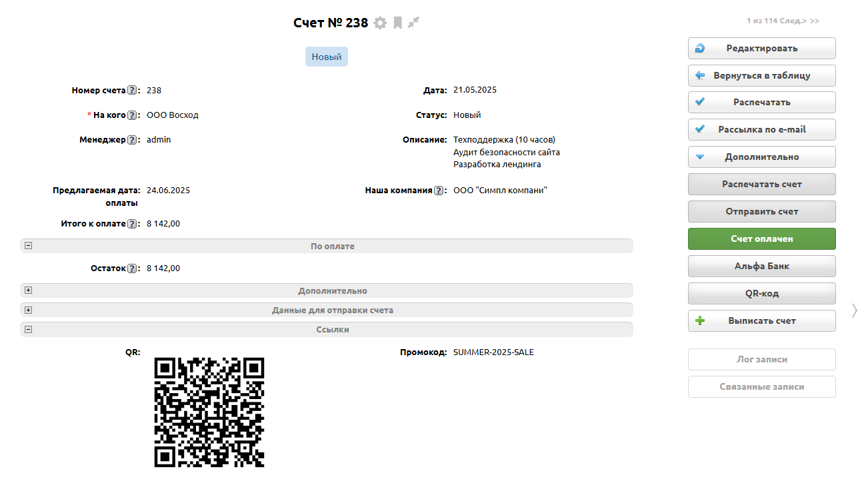This screenshot has width=868, height=495.
Task: Click help icon beside Итого к оплате
Action: tap(132, 224)
